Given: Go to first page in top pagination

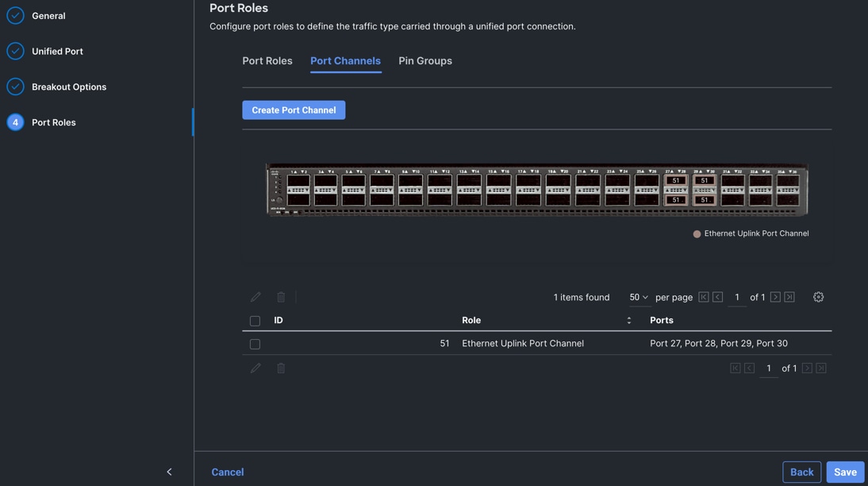Looking at the screenshot, I should pos(704,297).
